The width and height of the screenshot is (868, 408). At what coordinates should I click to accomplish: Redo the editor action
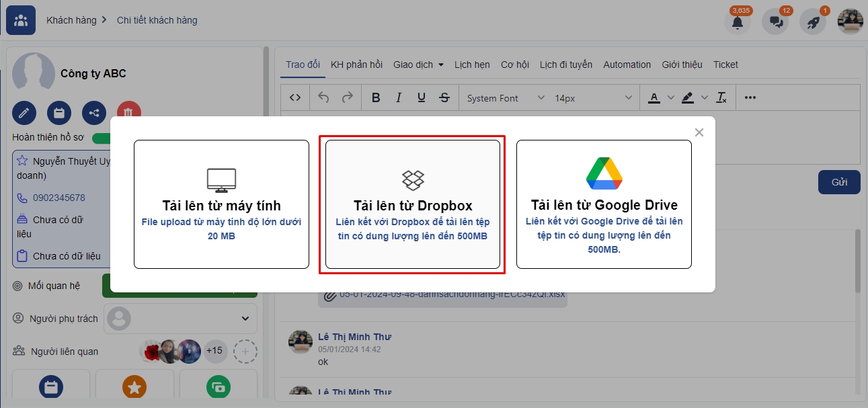coord(348,97)
